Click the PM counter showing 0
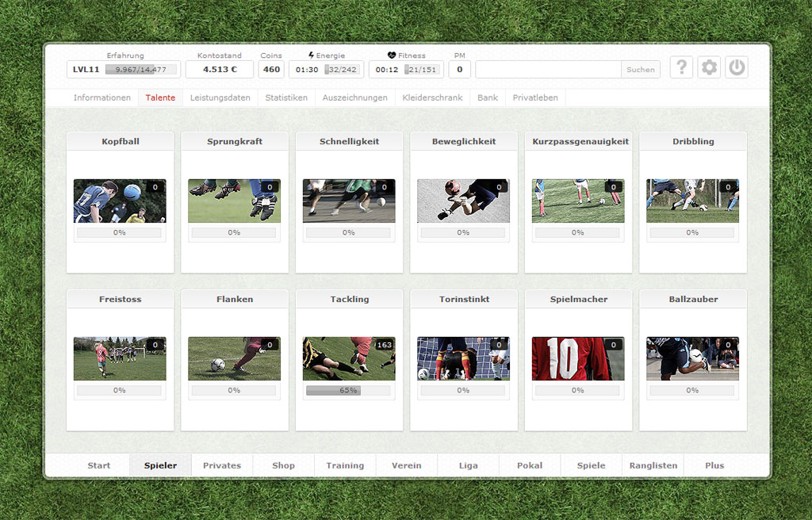The image size is (812, 520). [459, 70]
